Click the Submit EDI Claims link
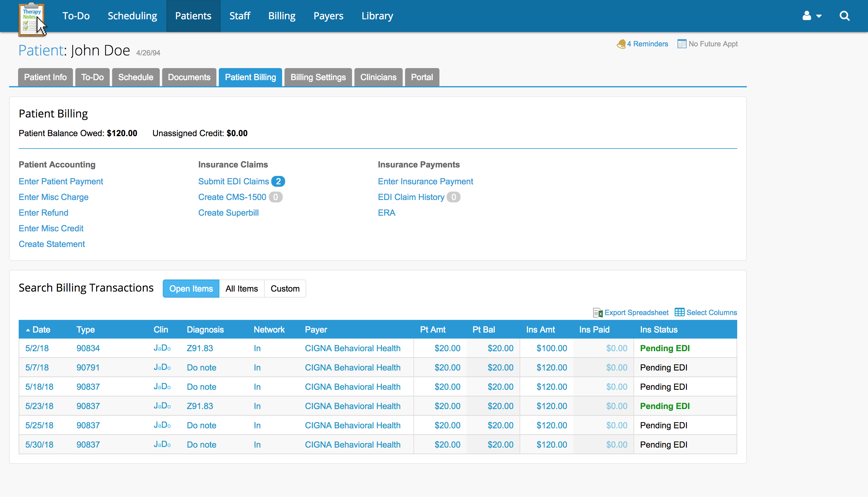This screenshot has height=497, width=868. [234, 182]
